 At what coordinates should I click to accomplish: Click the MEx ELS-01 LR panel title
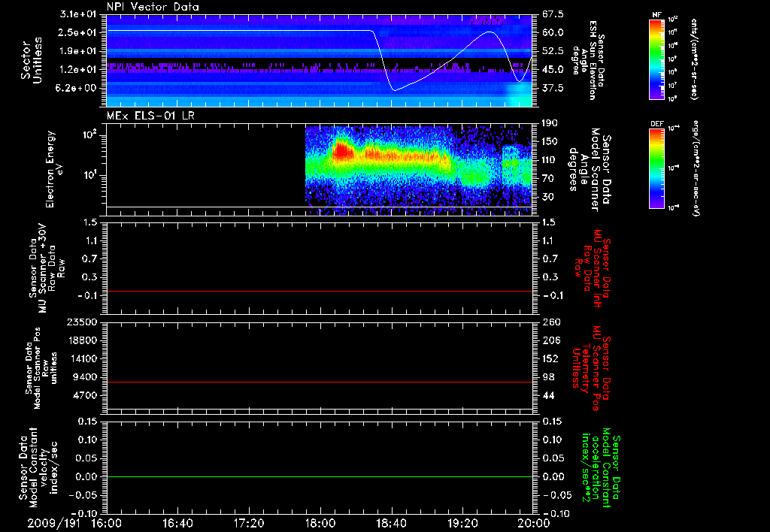pos(150,116)
